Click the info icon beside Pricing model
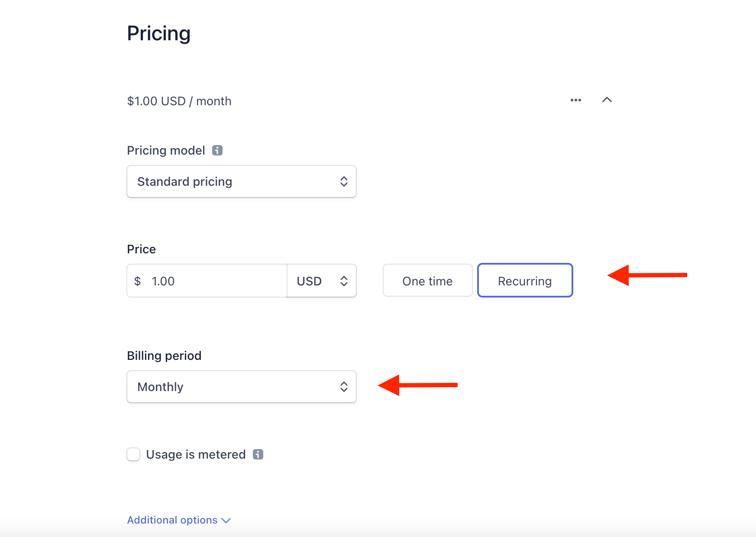This screenshot has width=756, height=537. pos(217,150)
